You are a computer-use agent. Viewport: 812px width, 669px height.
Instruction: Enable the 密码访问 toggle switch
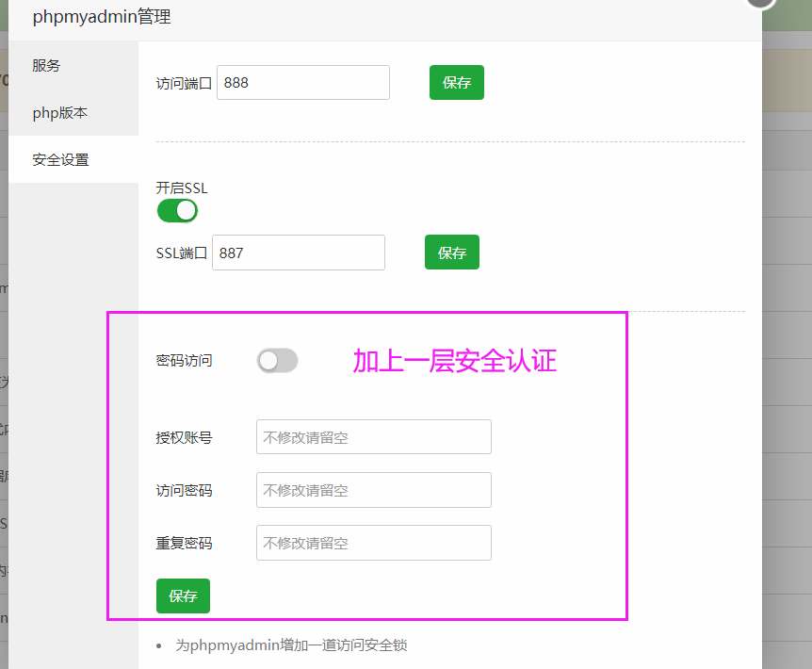[x=277, y=361]
